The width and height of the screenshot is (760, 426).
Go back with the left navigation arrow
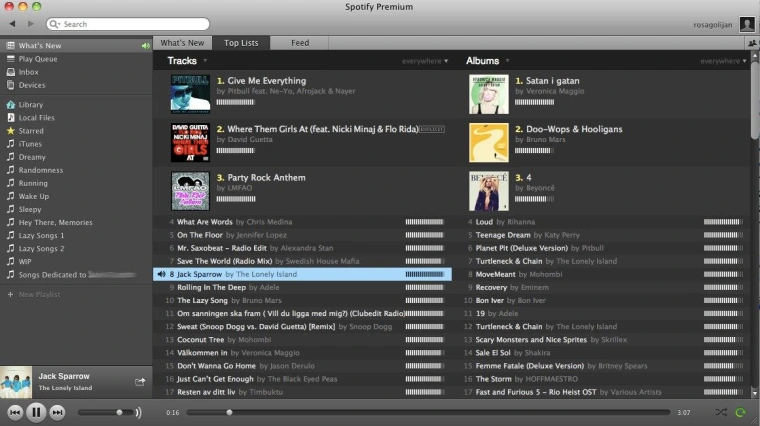point(12,24)
